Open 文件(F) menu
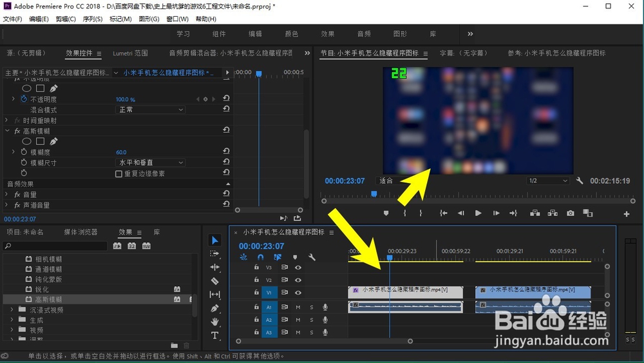Viewport: 644px width, 363px height. click(x=12, y=19)
